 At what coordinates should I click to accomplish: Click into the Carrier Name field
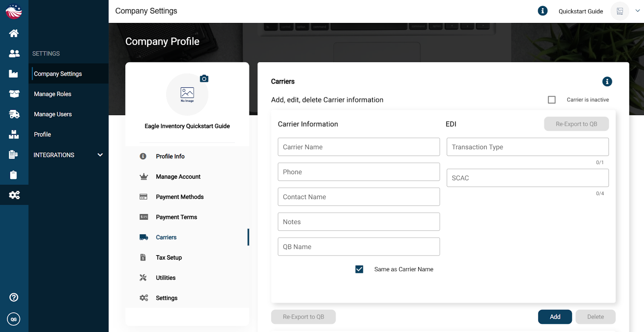tap(359, 147)
